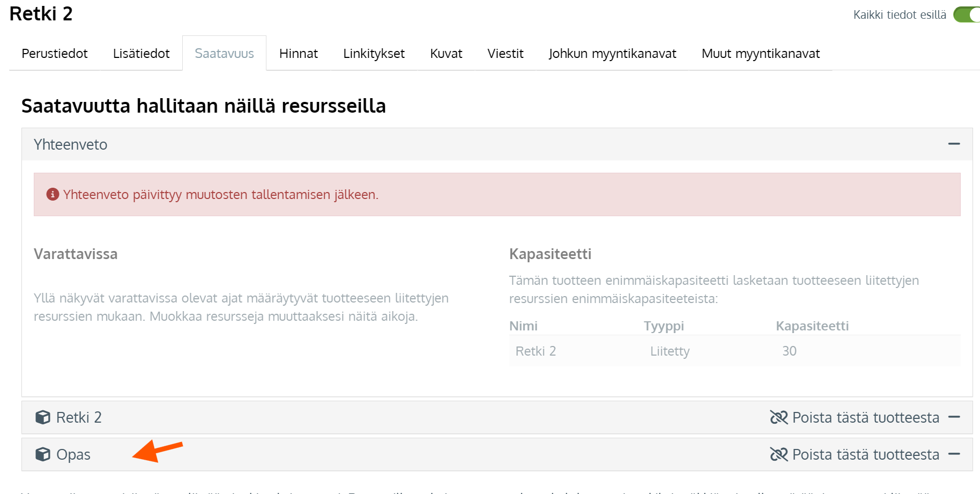Click Poista tästä tuotteesta for Retki 2
980x494 pixels.
pos(865,417)
